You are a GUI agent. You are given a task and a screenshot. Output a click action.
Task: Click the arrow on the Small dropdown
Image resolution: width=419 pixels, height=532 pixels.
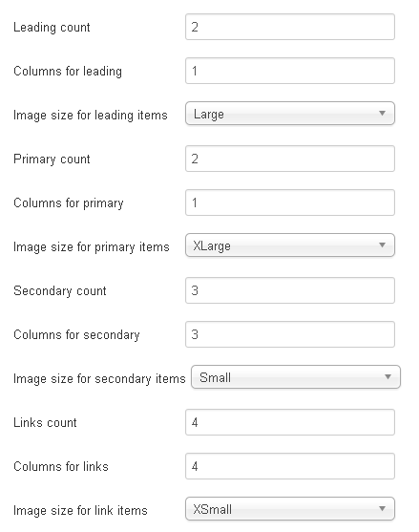(x=388, y=376)
